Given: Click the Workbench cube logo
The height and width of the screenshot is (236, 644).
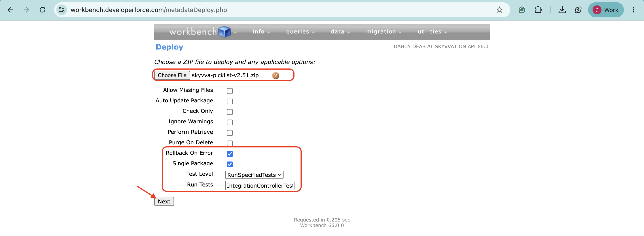Looking at the screenshot, I should (x=224, y=32).
